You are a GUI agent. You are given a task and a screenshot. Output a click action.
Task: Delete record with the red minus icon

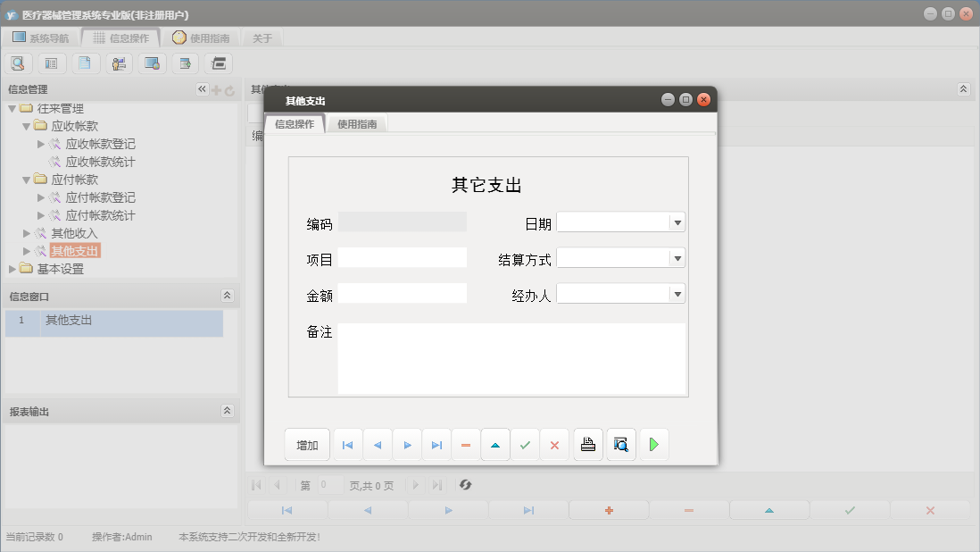[466, 444]
